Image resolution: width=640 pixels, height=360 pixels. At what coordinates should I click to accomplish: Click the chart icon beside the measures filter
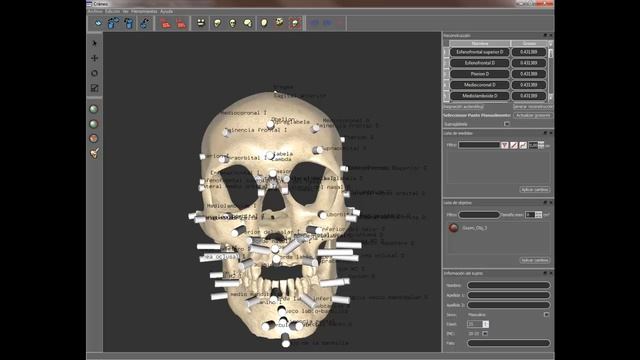click(523, 145)
